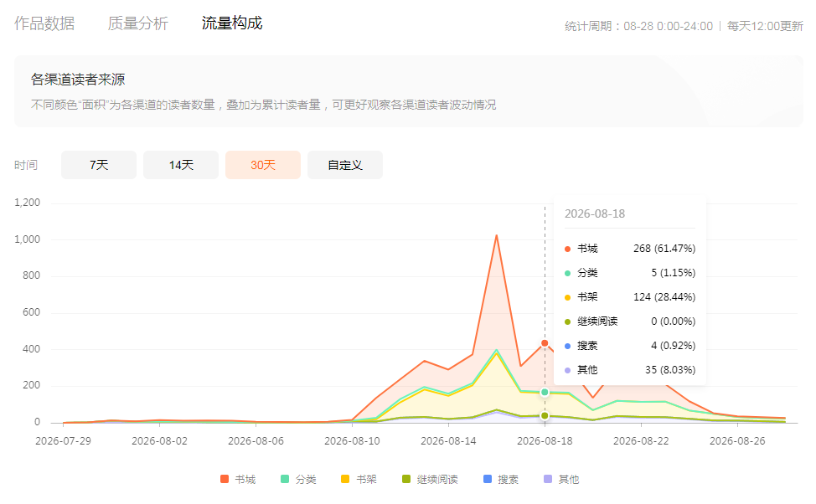Screen dimensions: 816x504
Task: Toggle the 继续阅读 legend series
Action: pos(431,479)
